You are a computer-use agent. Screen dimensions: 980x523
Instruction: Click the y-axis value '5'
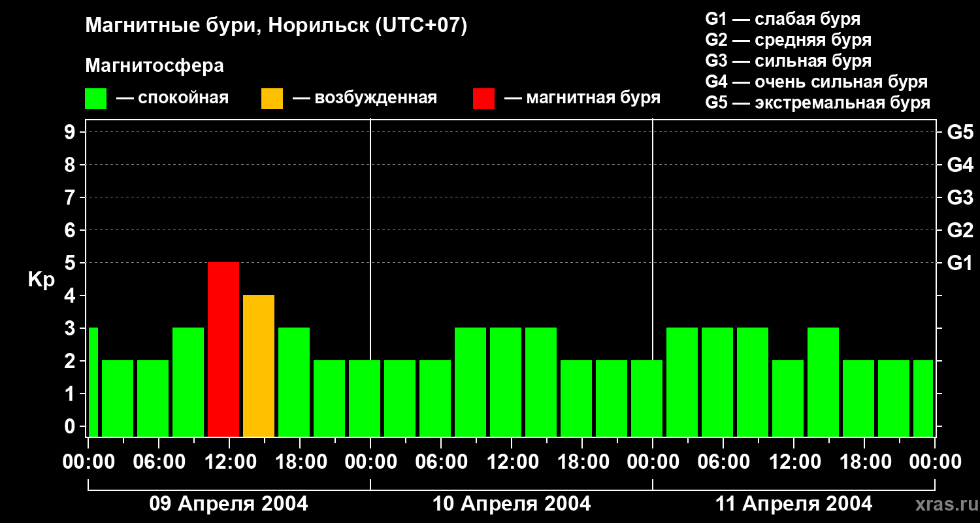coord(71,263)
